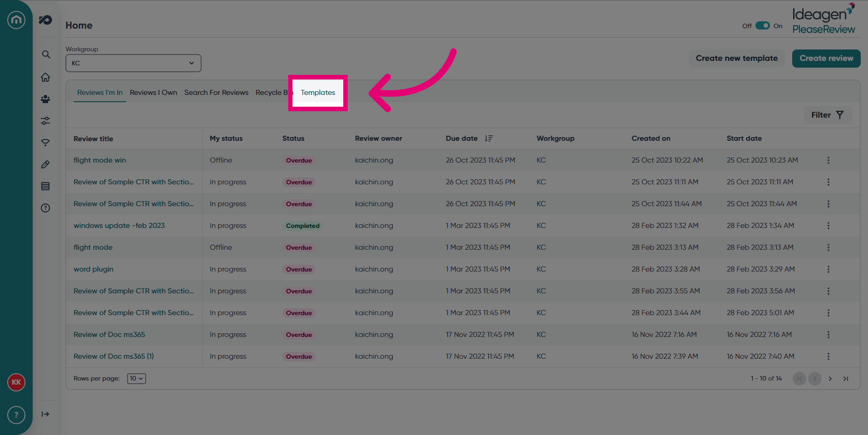
Task: Sort by the Created on column header
Action: pos(651,138)
